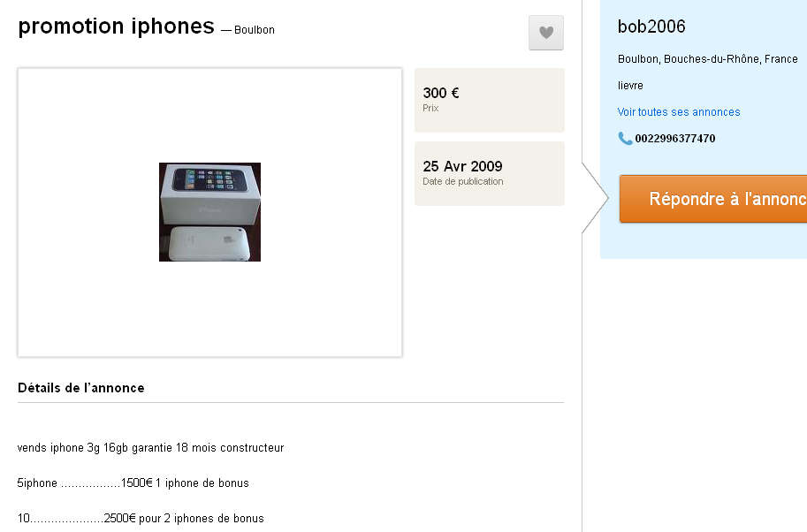Click the blue phone icon

625,138
